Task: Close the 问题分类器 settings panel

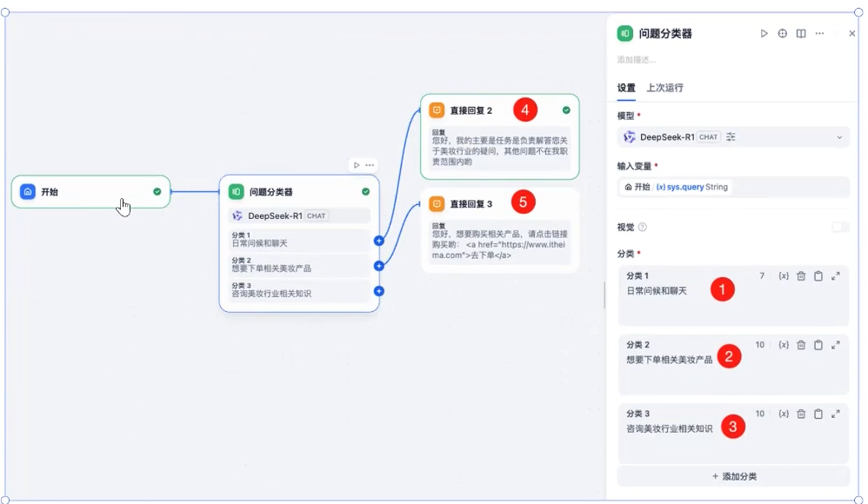Action: pyautogui.click(x=852, y=34)
